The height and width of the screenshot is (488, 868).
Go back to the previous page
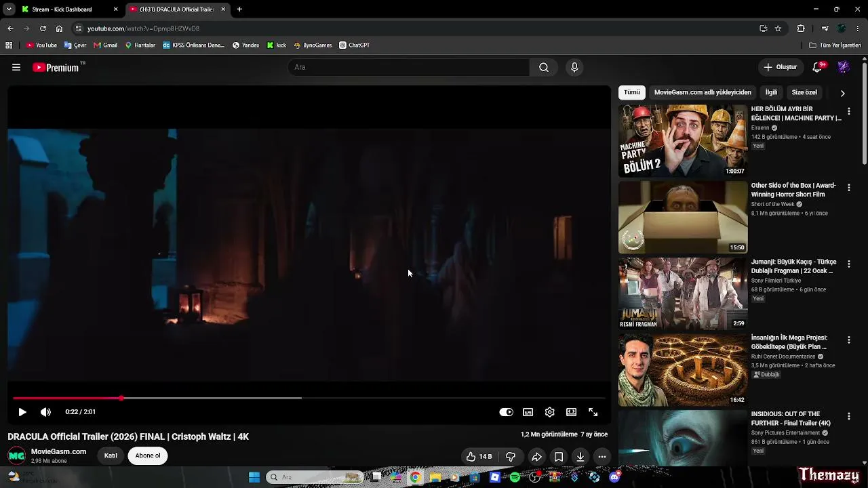coord(10,28)
